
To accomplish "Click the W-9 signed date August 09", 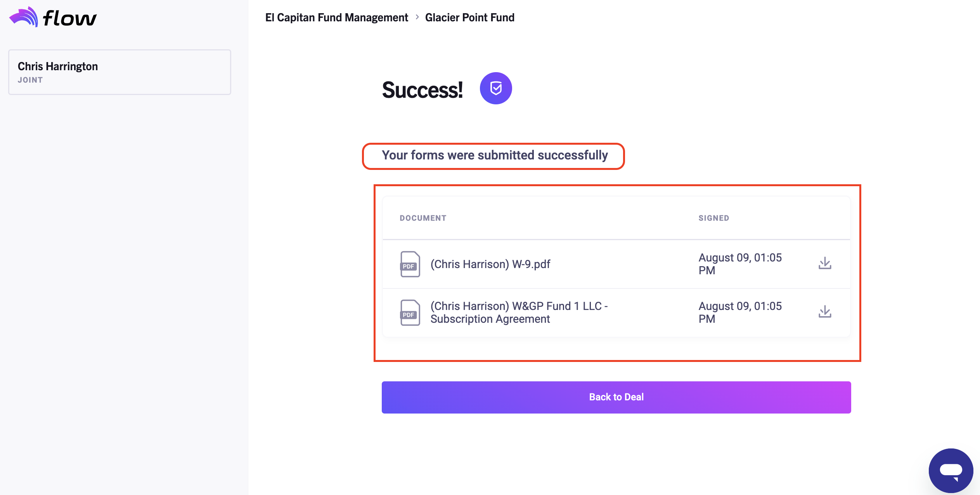I will click(740, 264).
